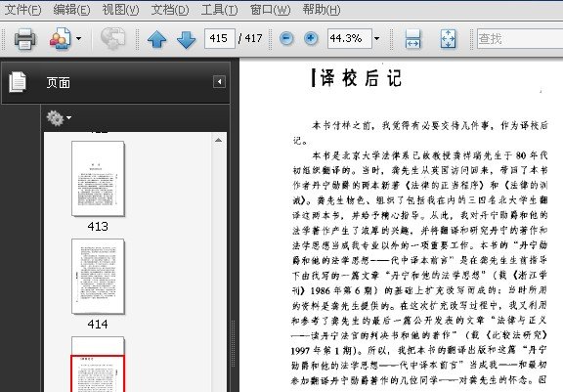The height and width of the screenshot is (392, 563).
Task: Select page 414 thumbnail
Action: click(x=98, y=277)
